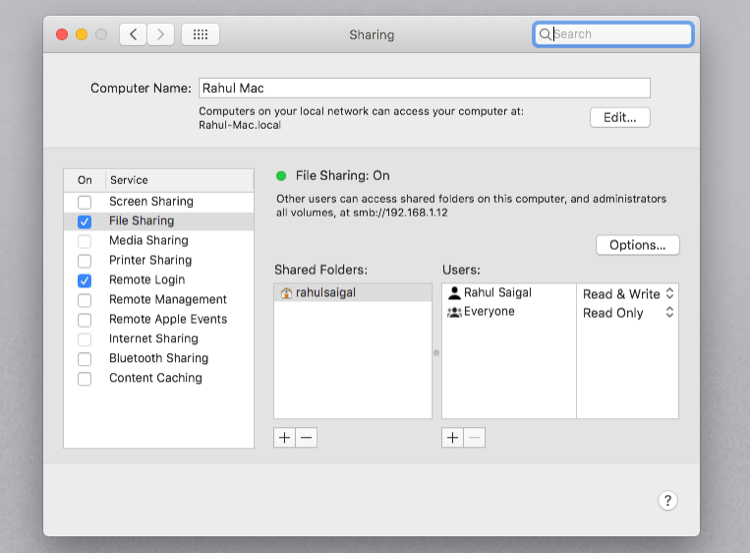Screen dimensions: 750x553
Task: Open help with the question mark button
Action: coord(668,501)
